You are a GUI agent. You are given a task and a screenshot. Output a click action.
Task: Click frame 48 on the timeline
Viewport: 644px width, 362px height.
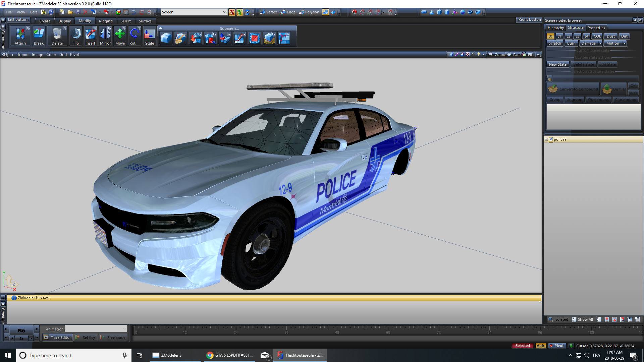coord(337,331)
